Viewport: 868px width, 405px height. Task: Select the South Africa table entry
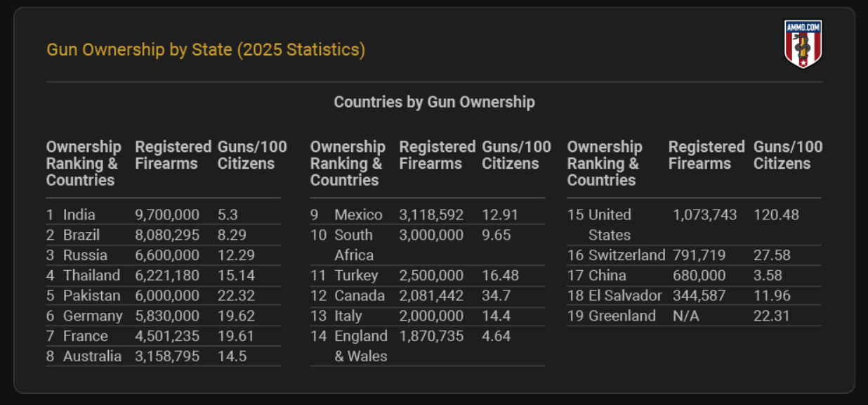(353, 245)
